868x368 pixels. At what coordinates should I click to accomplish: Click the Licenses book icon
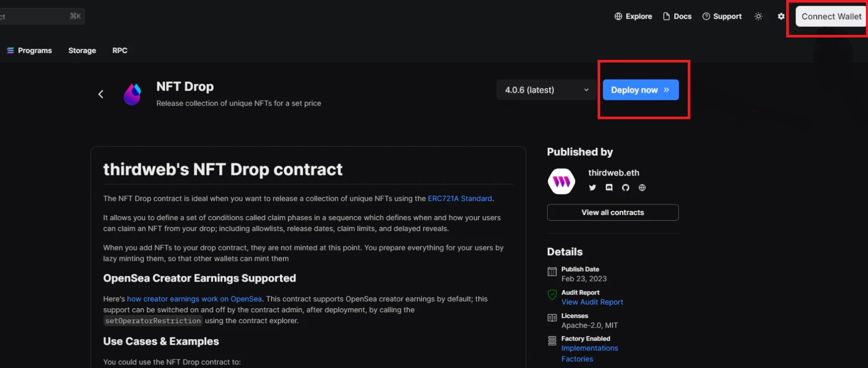(552, 318)
